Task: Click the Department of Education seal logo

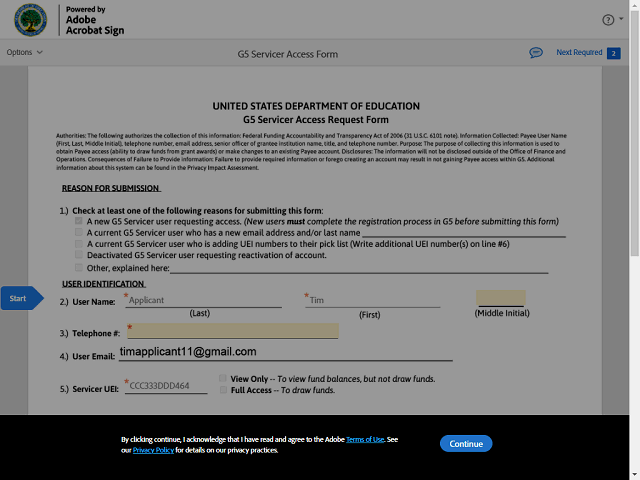Action: point(31,20)
